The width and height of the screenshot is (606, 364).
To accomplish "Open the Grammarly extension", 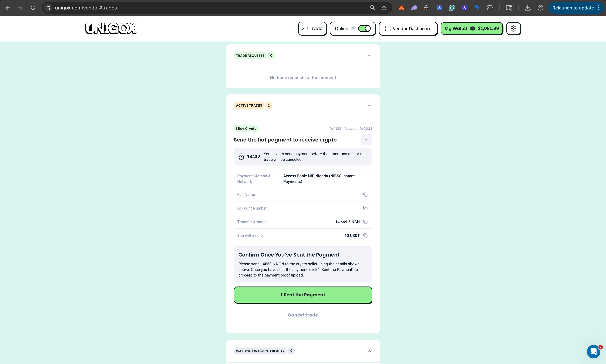I will coord(452,8).
